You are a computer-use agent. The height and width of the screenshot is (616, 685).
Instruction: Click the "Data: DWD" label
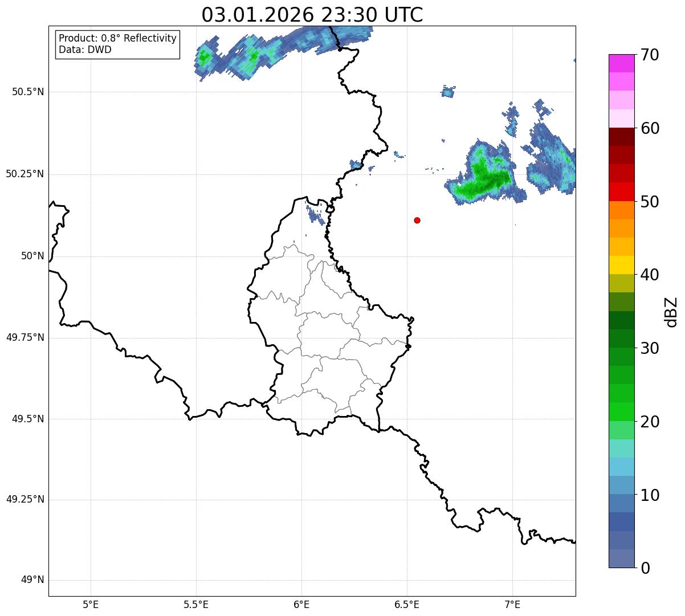pyautogui.click(x=85, y=50)
